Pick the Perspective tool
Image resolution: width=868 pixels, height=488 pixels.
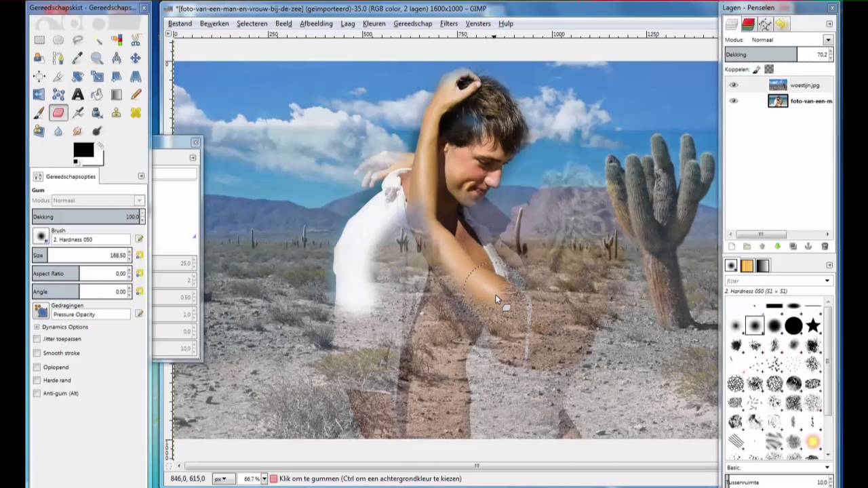[x=136, y=77]
